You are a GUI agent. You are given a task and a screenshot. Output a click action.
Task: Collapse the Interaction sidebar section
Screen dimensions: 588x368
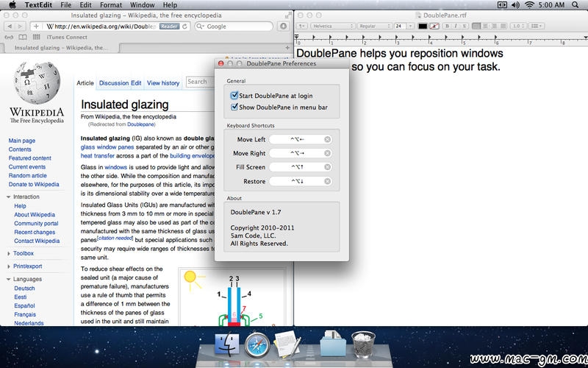pyautogui.click(x=9, y=197)
